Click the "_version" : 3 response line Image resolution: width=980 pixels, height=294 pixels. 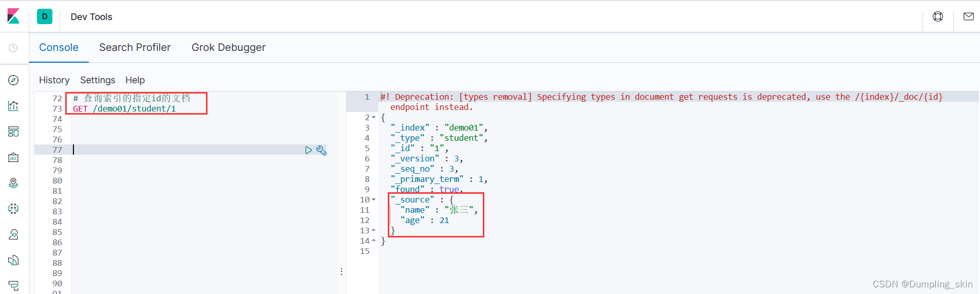tap(427, 158)
